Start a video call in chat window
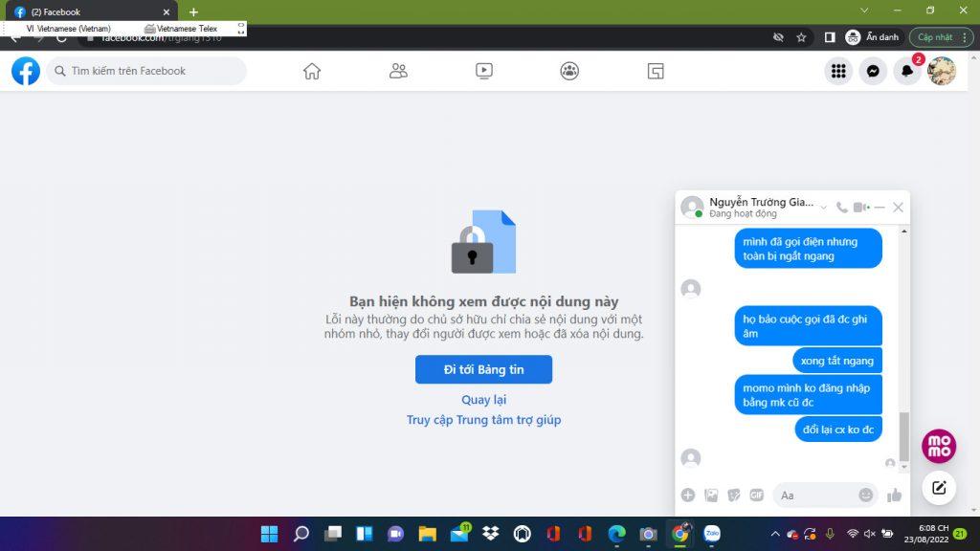 tap(861, 208)
